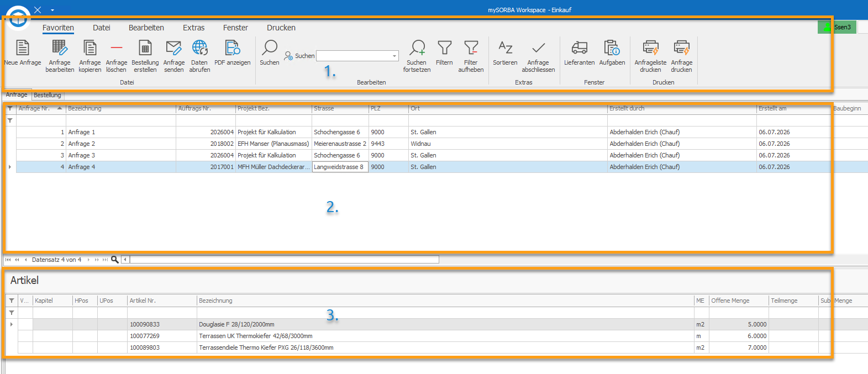
Task: Click Filter aufheben icon
Action: pos(471,48)
